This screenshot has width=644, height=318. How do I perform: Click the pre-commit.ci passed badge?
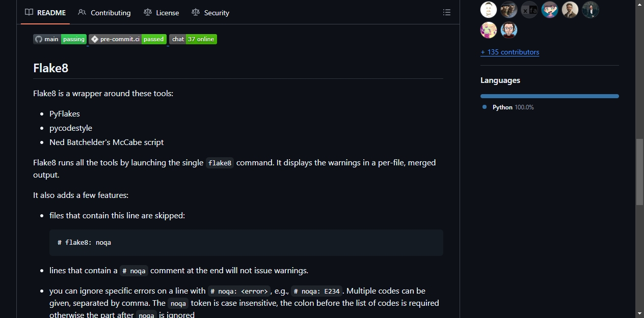127,39
